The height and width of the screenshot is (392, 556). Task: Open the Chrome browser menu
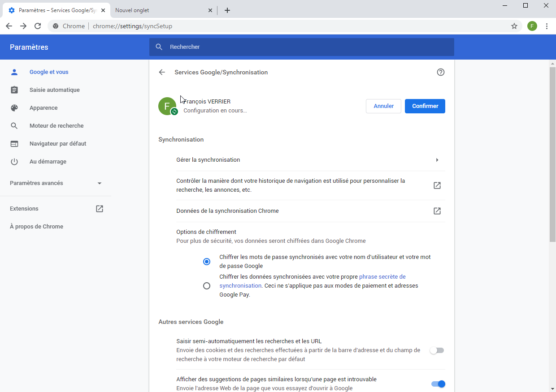pos(547,26)
